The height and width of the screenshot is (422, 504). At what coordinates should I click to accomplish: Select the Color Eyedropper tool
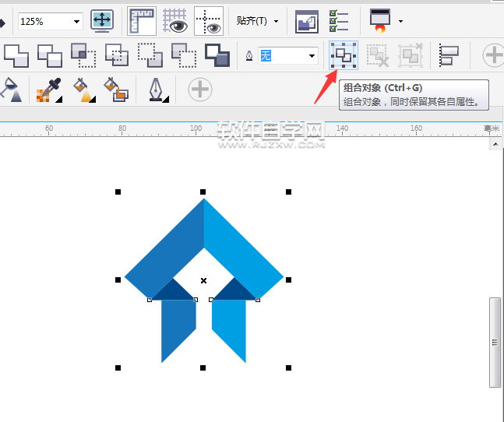[x=49, y=90]
